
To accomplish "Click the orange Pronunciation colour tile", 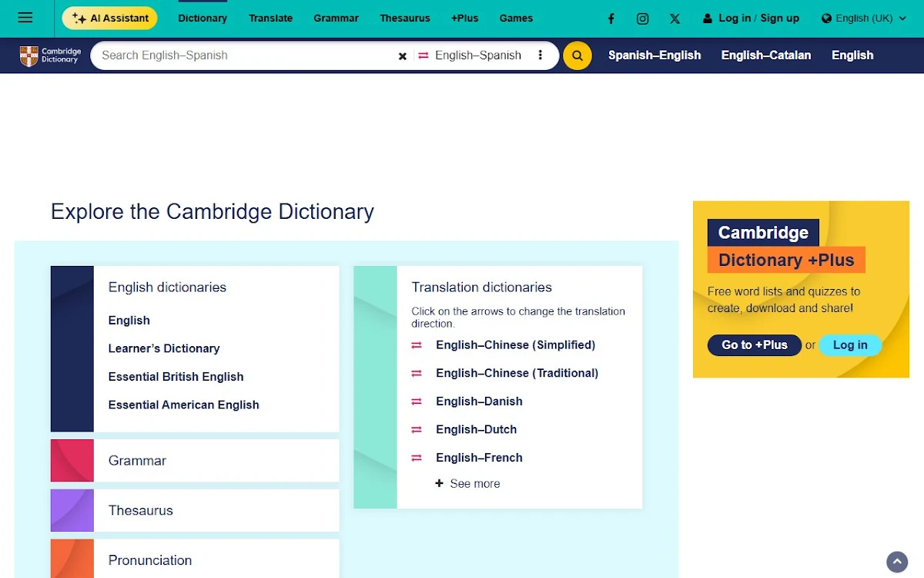I will tap(72, 559).
